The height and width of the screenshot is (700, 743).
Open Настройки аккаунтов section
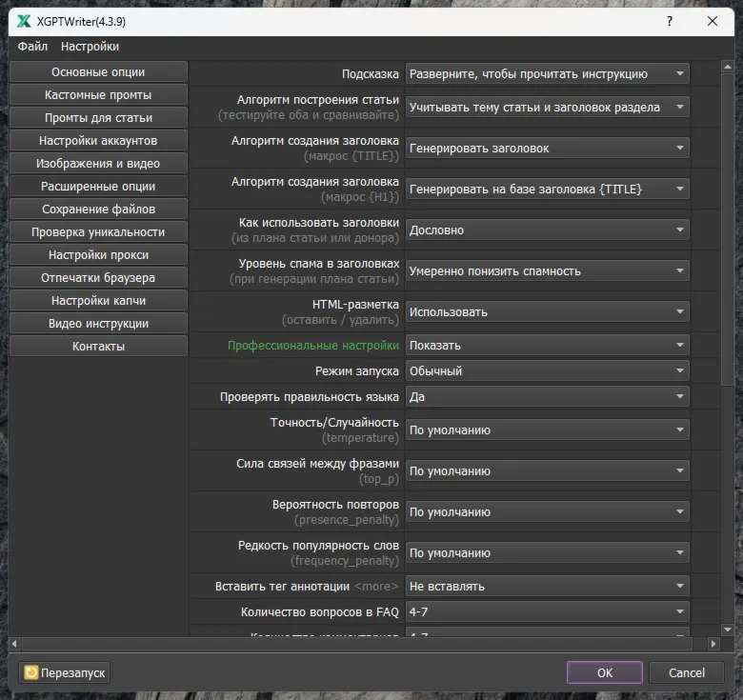coord(98,141)
